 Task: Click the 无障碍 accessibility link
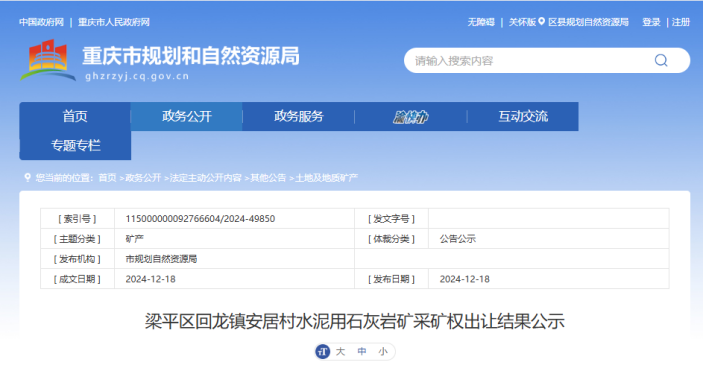pos(481,22)
